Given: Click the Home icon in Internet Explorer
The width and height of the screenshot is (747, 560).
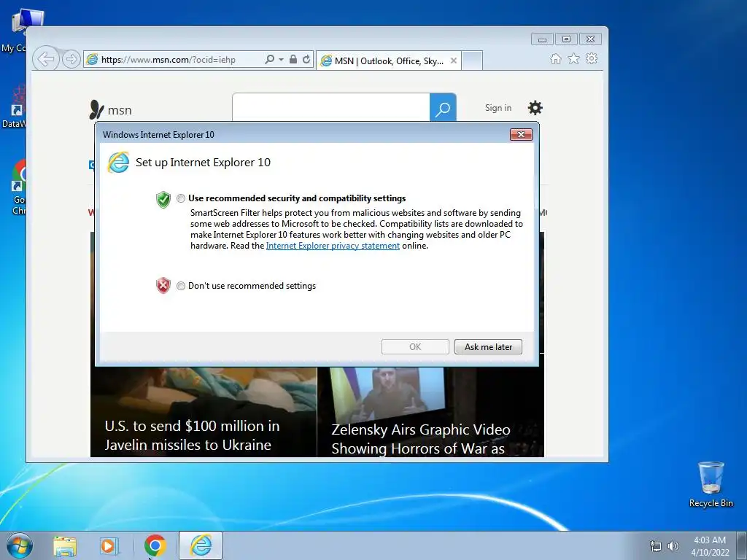Looking at the screenshot, I should point(555,58).
